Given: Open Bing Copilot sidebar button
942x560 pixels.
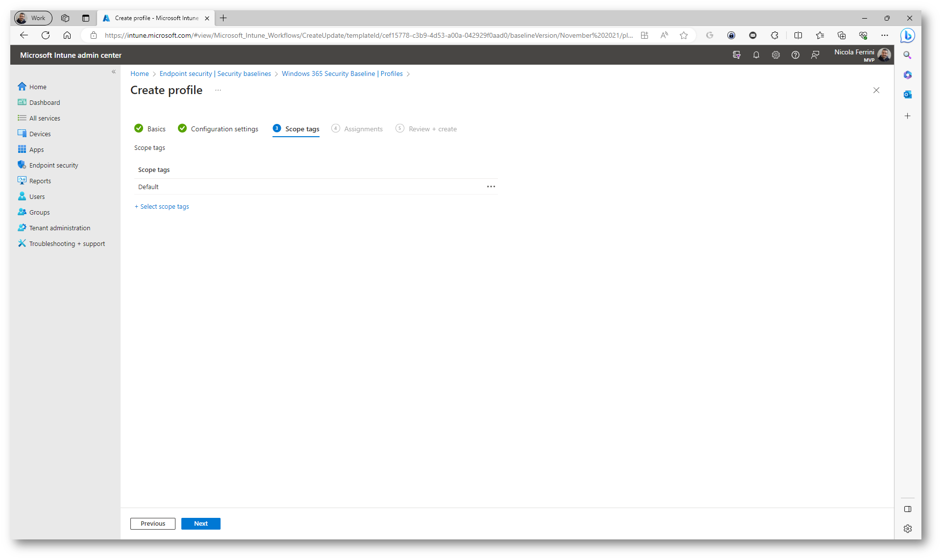Looking at the screenshot, I should pos(907,35).
